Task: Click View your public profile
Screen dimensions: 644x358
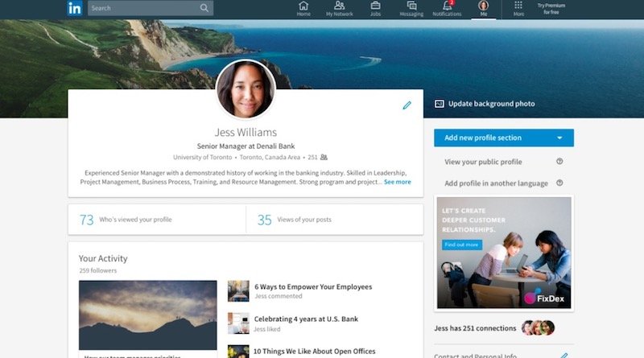Action: click(483, 162)
